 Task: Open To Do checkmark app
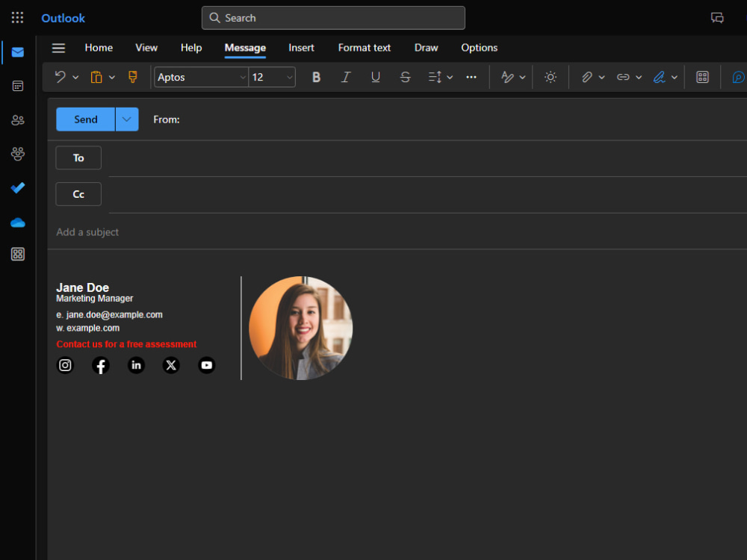pos(18,188)
